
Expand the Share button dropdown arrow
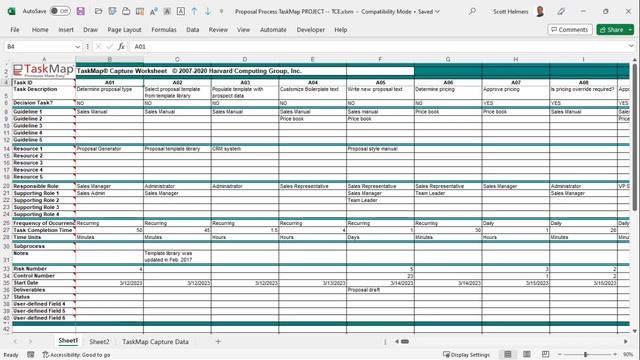(630, 30)
